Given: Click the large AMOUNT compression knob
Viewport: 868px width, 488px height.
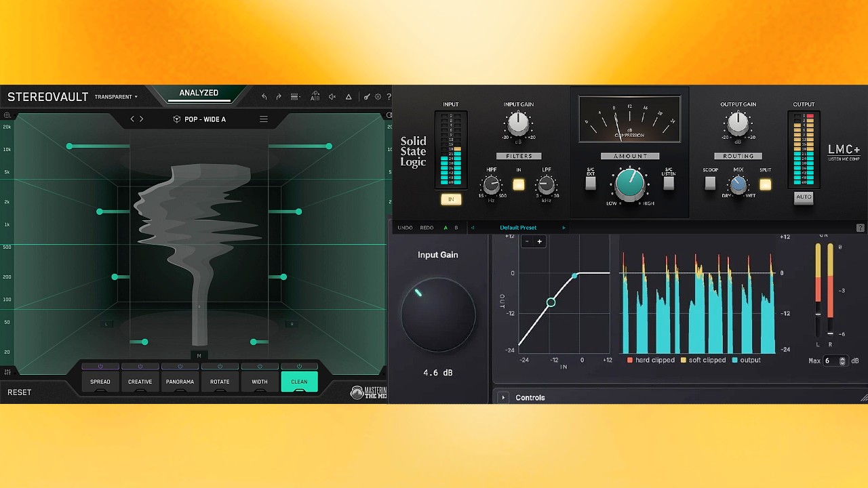Looking at the screenshot, I should (630, 184).
